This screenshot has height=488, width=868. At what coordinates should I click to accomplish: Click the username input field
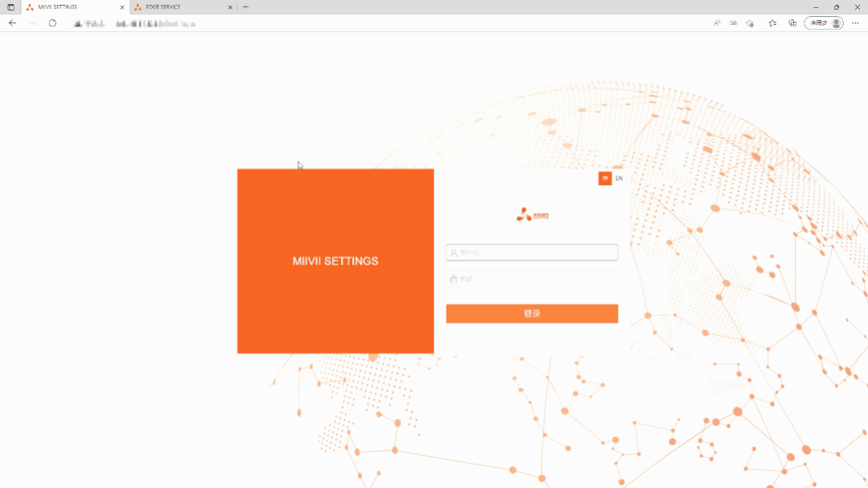click(532, 252)
